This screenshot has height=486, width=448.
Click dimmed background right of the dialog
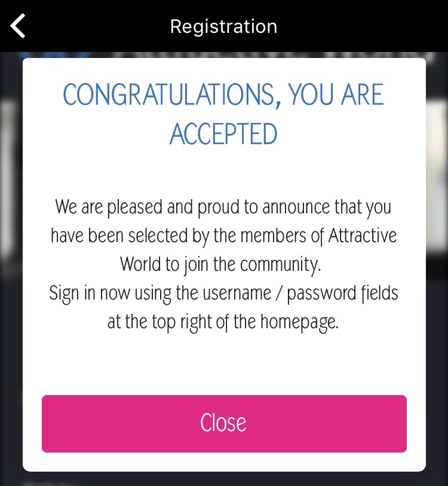pos(437,239)
